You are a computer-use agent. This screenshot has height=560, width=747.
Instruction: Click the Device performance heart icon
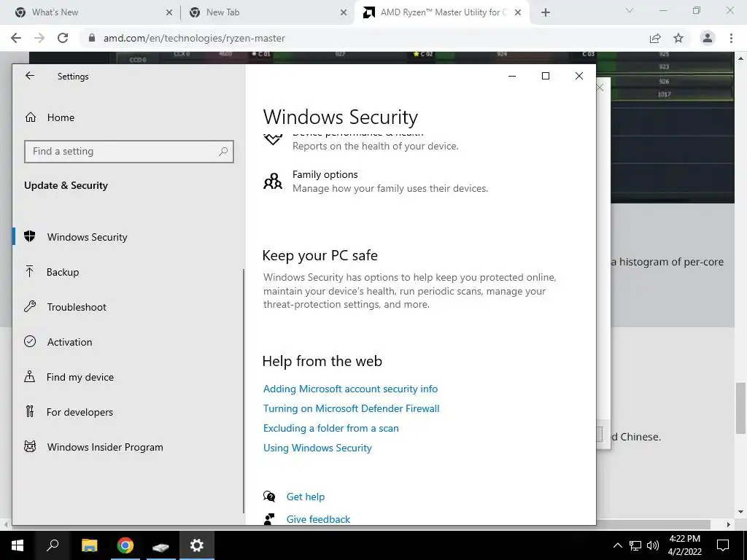[273, 139]
